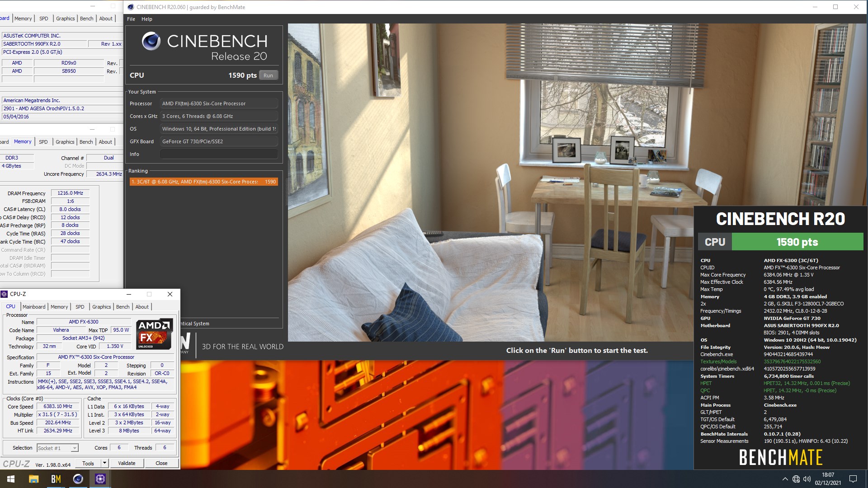Open Graphics tab in CPU-Z window showing ASUSTeK info
This screenshot has height=488, width=868.
[66, 19]
